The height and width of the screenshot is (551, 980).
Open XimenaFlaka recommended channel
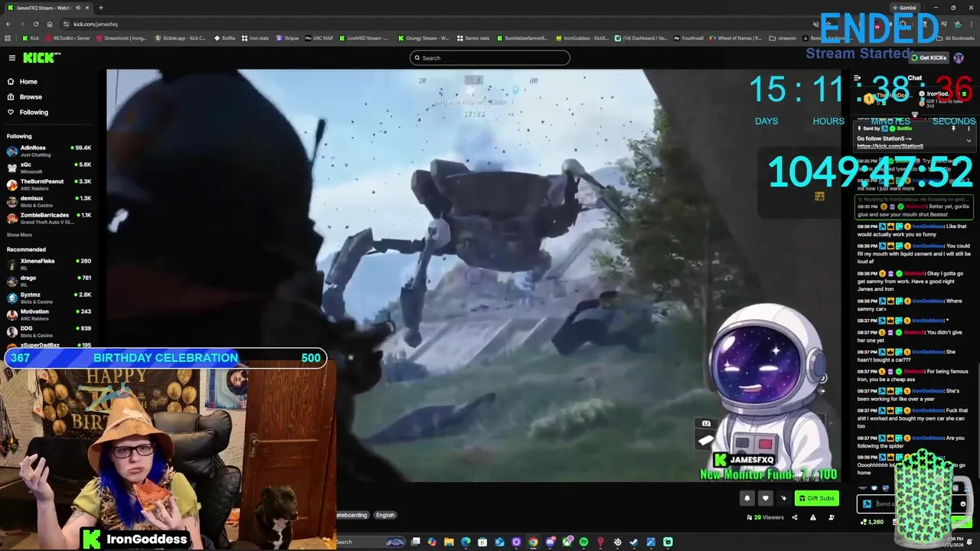tap(49, 263)
